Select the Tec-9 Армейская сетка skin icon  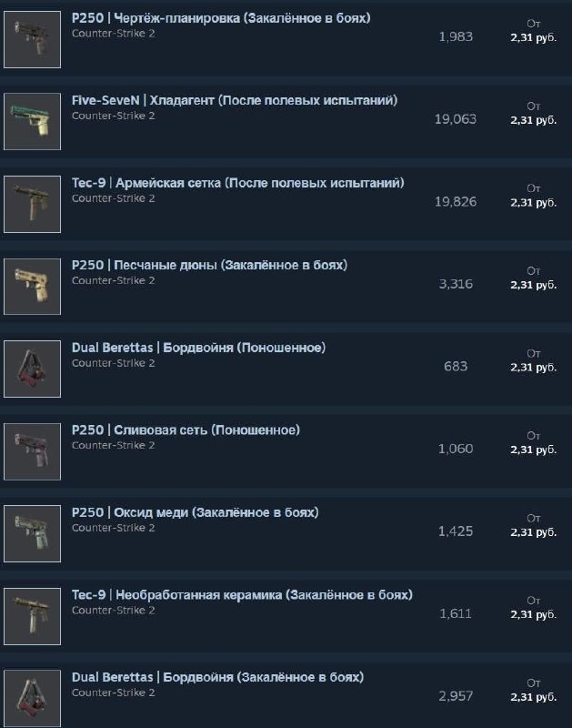click(x=32, y=204)
